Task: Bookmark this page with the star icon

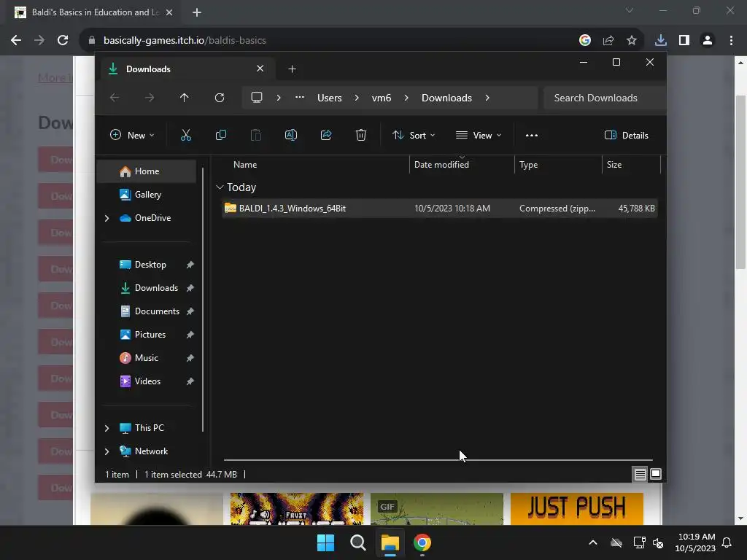Action: (x=632, y=41)
